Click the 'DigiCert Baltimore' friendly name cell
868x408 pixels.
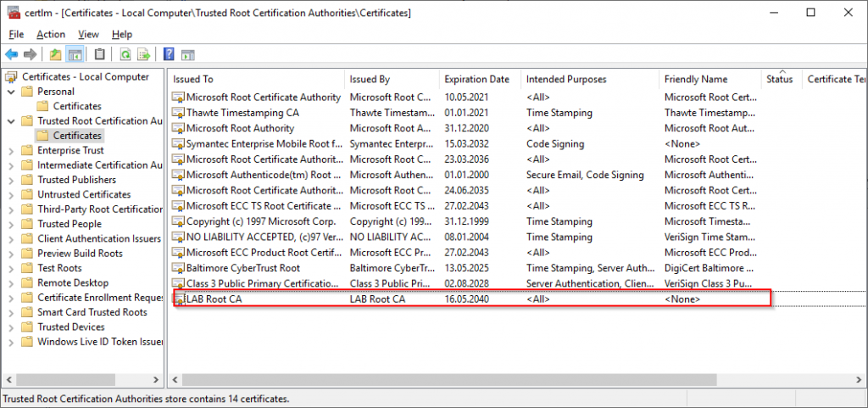(x=709, y=269)
